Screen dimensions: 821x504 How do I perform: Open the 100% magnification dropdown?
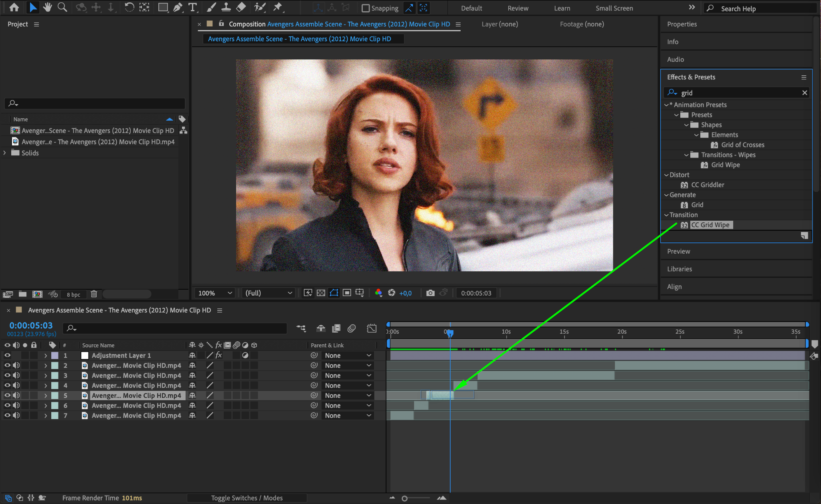[x=215, y=293]
